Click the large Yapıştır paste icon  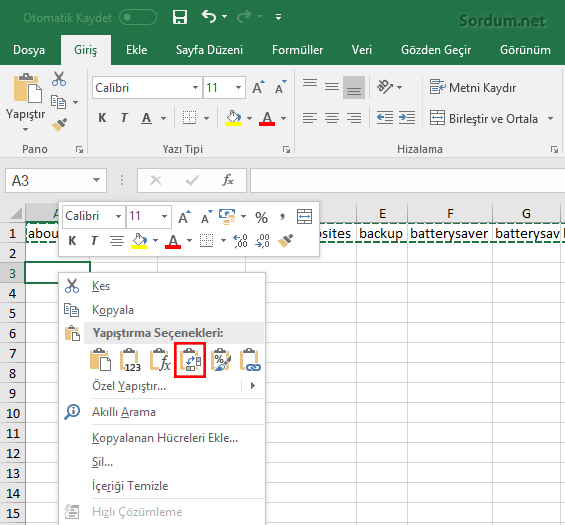tap(27, 88)
